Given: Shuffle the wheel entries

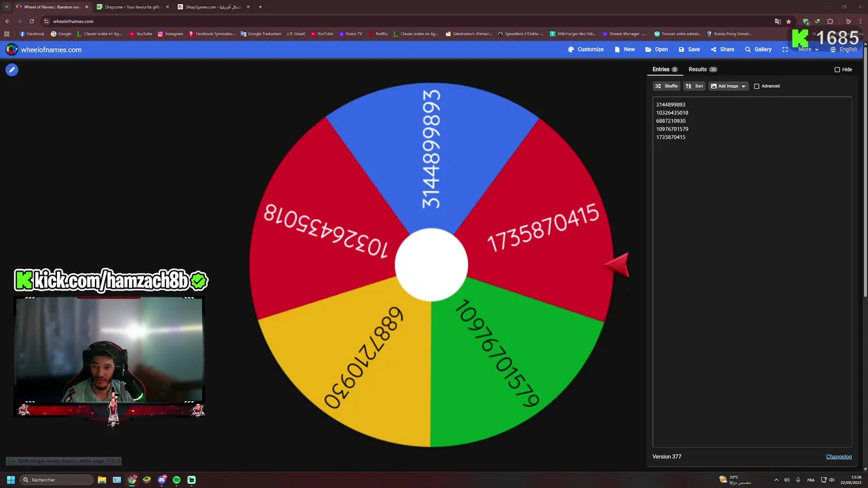Looking at the screenshot, I should [666, 86].
